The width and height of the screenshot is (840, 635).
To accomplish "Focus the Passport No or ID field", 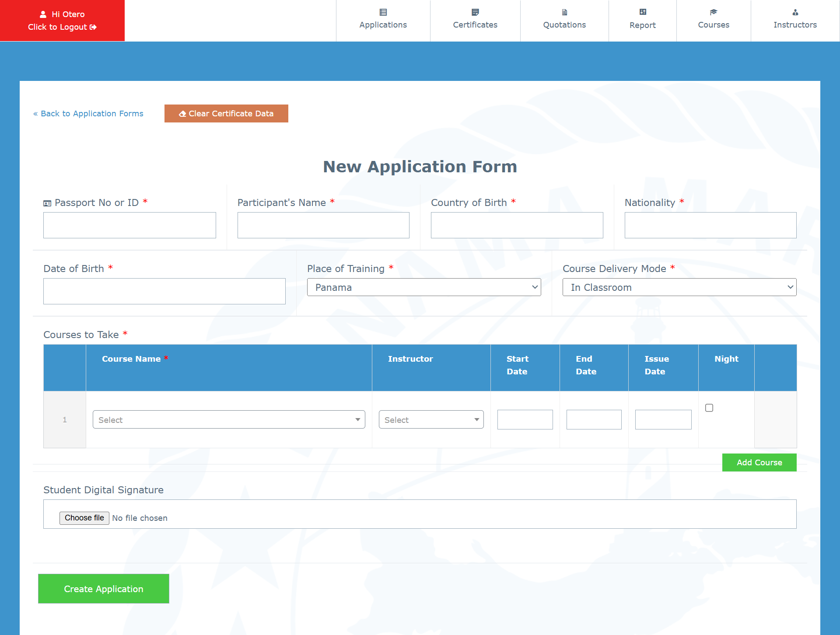I will 129,225.
